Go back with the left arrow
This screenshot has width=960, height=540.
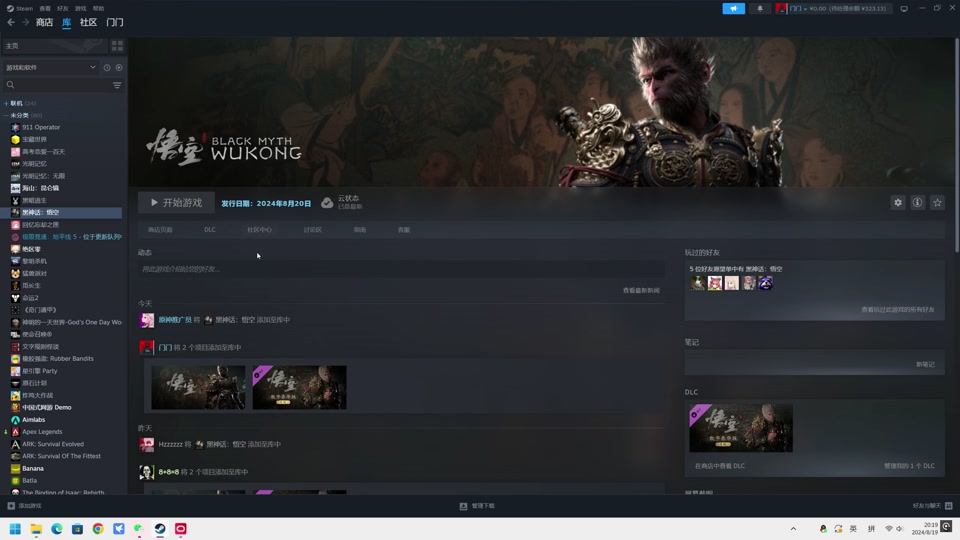click(11, 22)
